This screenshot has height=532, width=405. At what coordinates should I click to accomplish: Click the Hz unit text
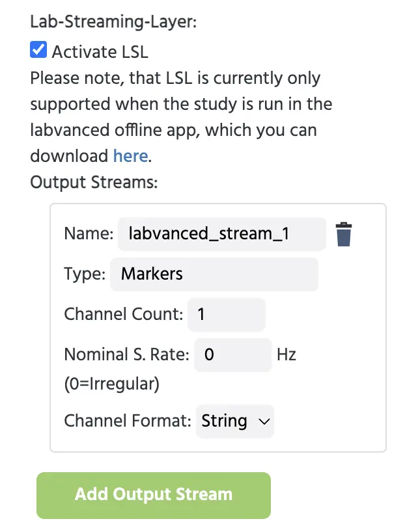[x=286, y=354]
